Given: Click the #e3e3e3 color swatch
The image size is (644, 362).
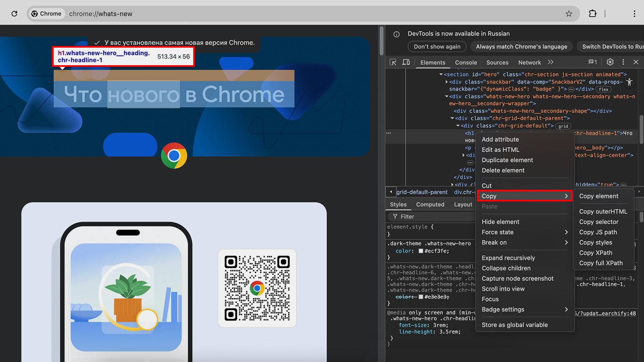Looking at the screenshot, I should (421, 297).
